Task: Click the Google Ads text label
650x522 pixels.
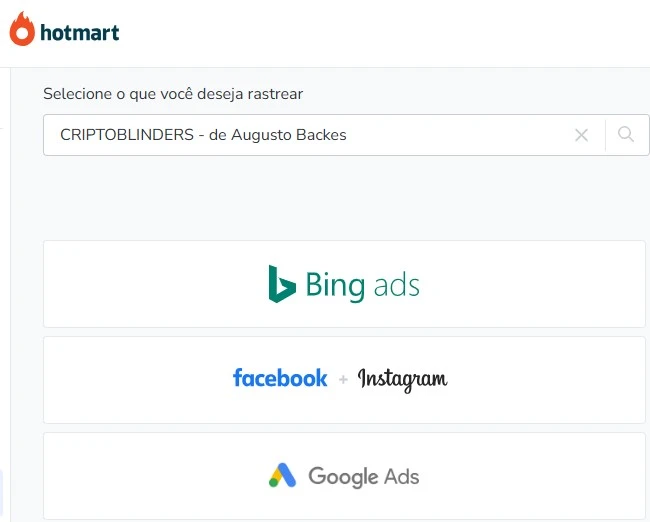Action: [x=363, y=476]
